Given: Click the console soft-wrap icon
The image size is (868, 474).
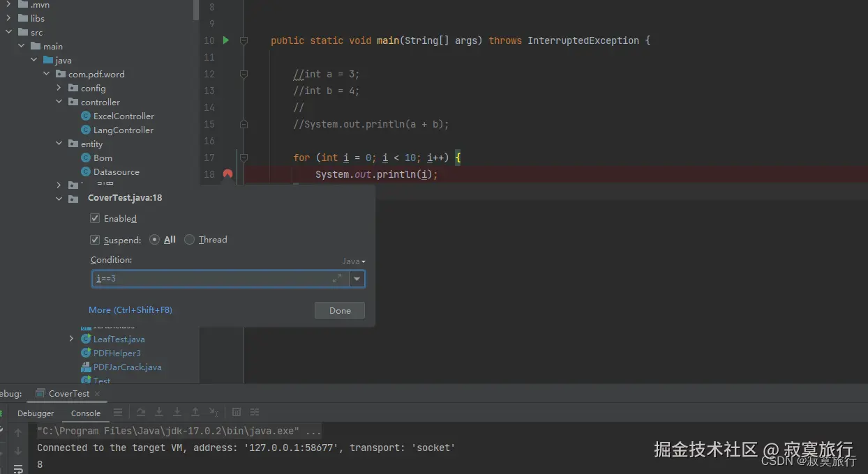Looking at the screenshot, I should point(17,469).
